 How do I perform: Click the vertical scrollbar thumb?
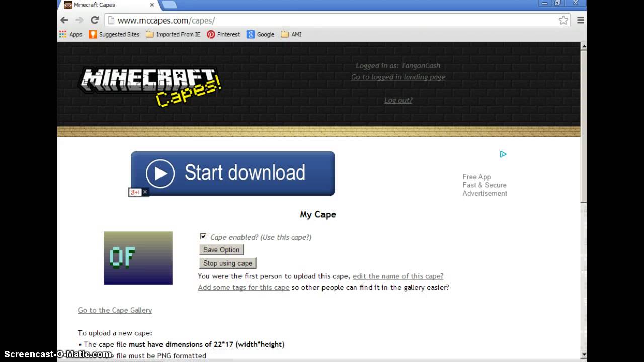pos(584,126)
